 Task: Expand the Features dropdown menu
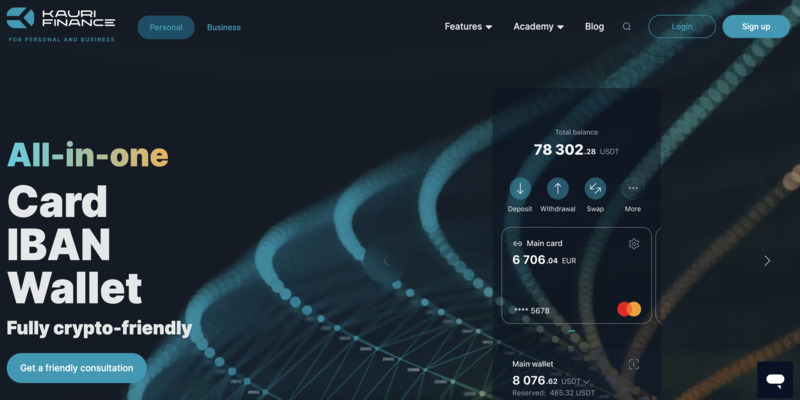pos(468,27)
